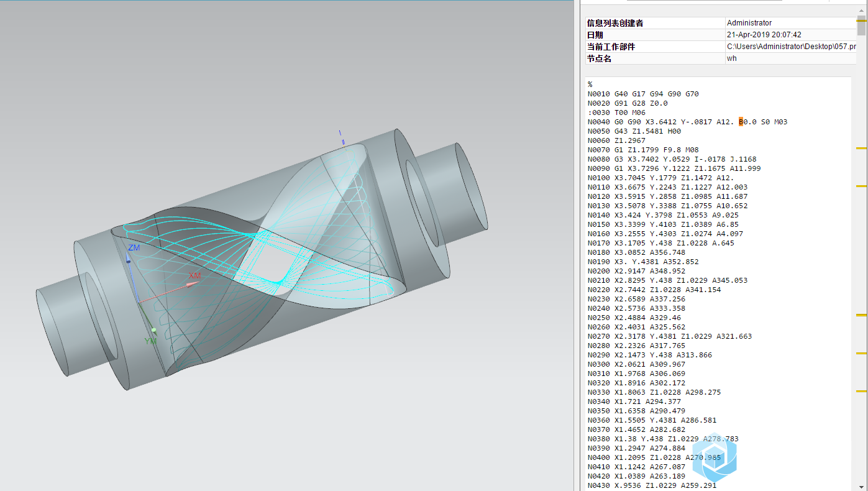Click line N0070 G1 Z1.1799 F9.8 M08
Image resolution: width=868 pixels, height=491 pixels.
[643, 150]
